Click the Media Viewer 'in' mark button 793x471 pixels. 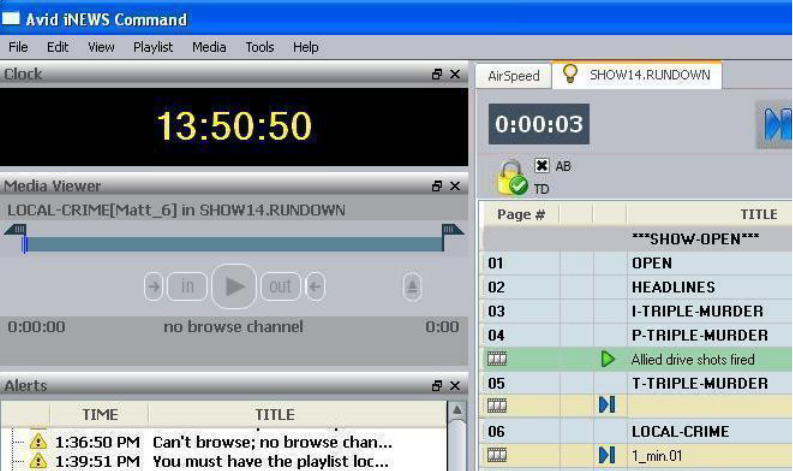coord(187,286)
